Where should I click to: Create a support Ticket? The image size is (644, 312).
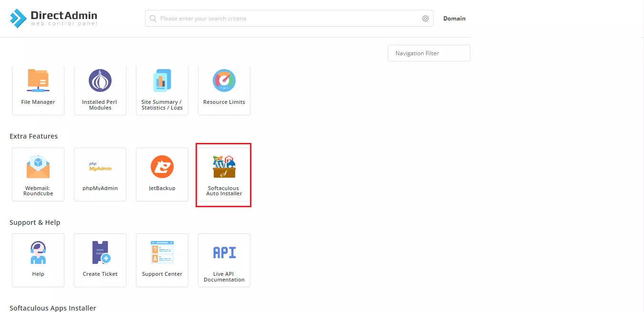[x=100, y=260]
